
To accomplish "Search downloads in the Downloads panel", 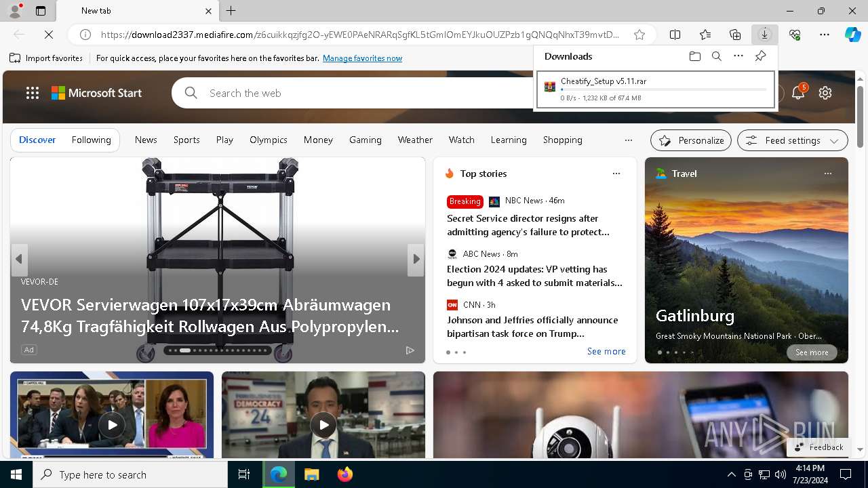I will pyautogui.click(x=717, y=56).
